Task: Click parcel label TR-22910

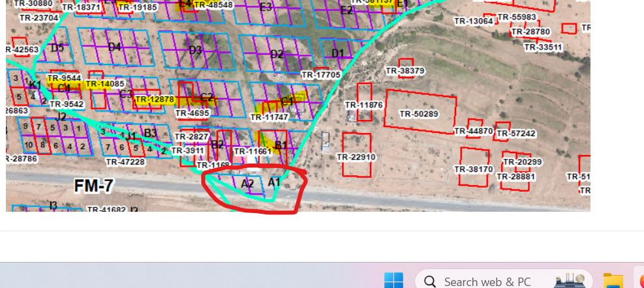Action: [x=356, y=157]
